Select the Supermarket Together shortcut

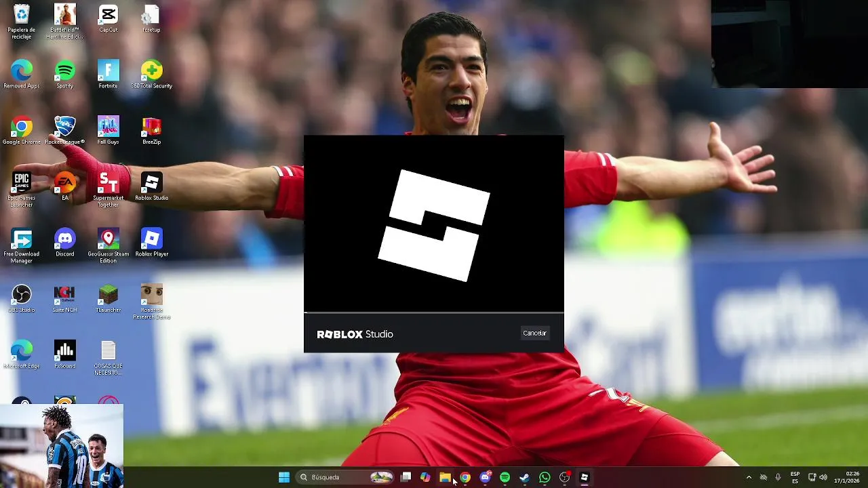tap(108, 190)
